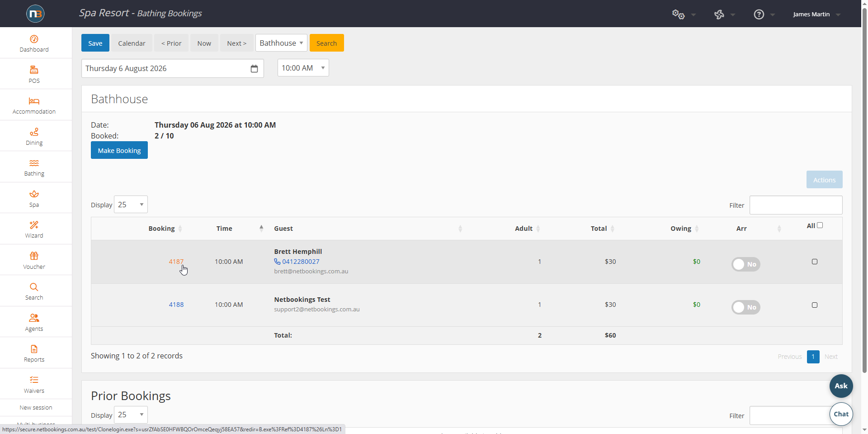This screenshot has height=434, width=868.
Task: Go to the Prior time slot
Action: (x=171, y=43)
